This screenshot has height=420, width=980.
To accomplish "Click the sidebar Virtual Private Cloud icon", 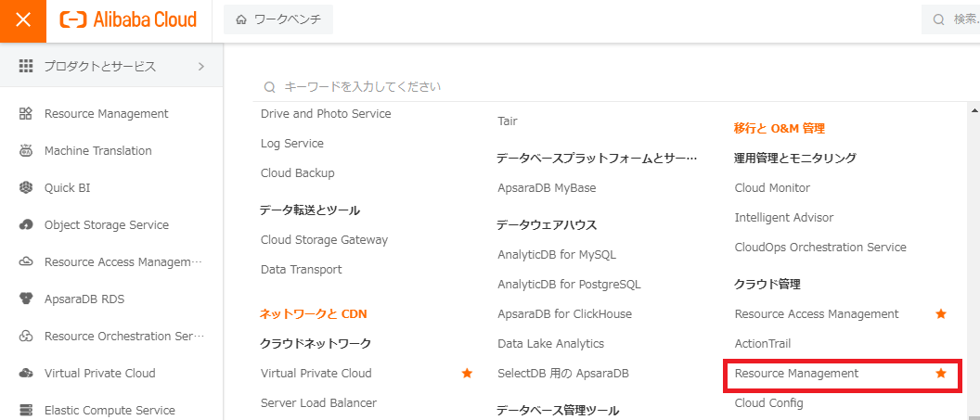I will 26,374.
